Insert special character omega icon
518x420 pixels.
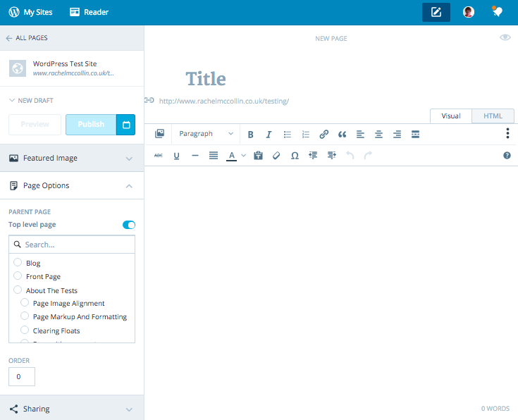click(x=295, y=156)
